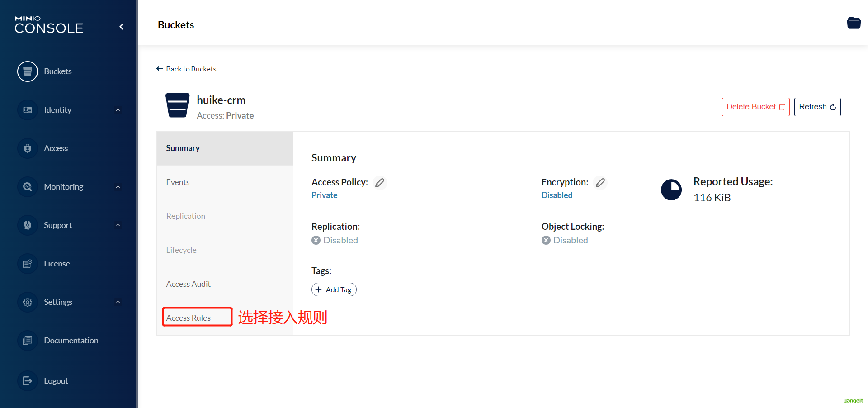
Task: Click the Reported Usage pie icon
Action: (x=671, y=190)
